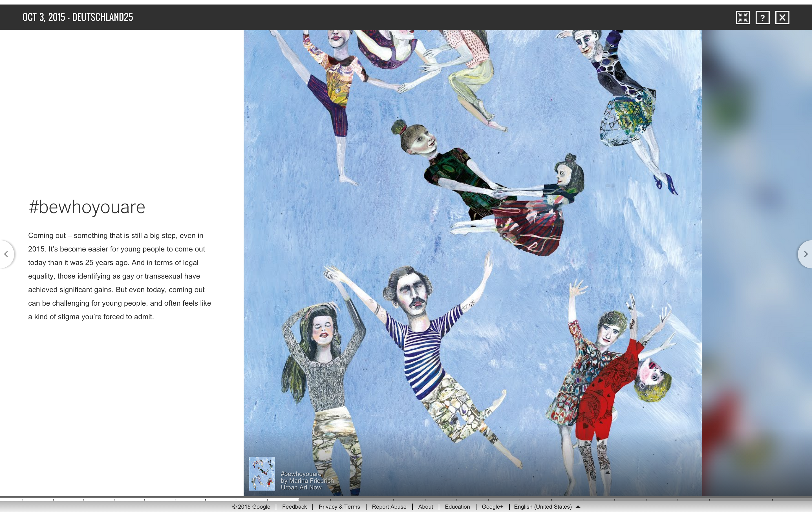
Task: Click the Report Abuse link
Action: coord(389,507)
